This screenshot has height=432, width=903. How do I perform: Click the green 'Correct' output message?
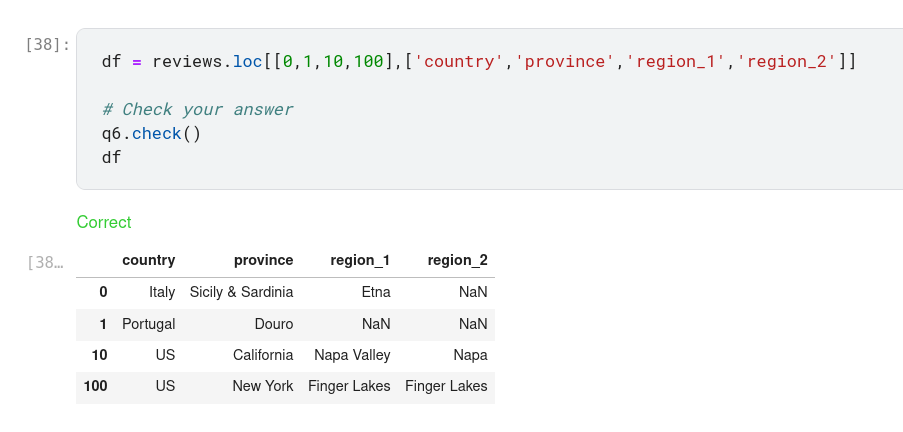(x=104, y=222)
